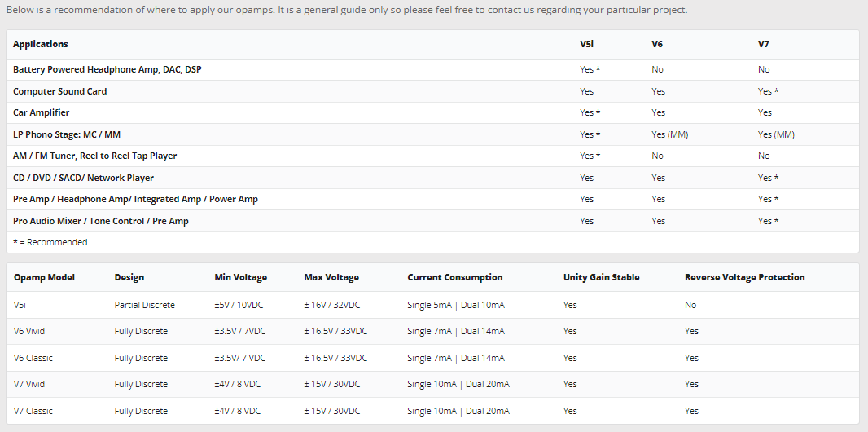Click the Reverse Voltage Protection header
Screen dimensions: 868x432
744,277
